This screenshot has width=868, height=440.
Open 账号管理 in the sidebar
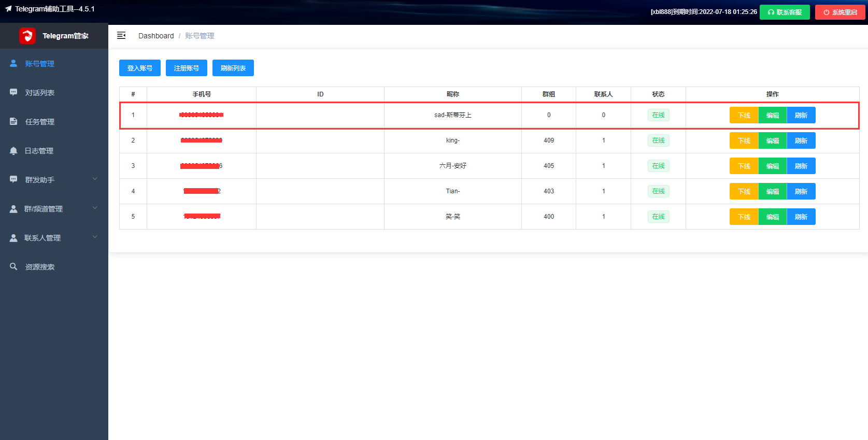click(x=54, y=64)
